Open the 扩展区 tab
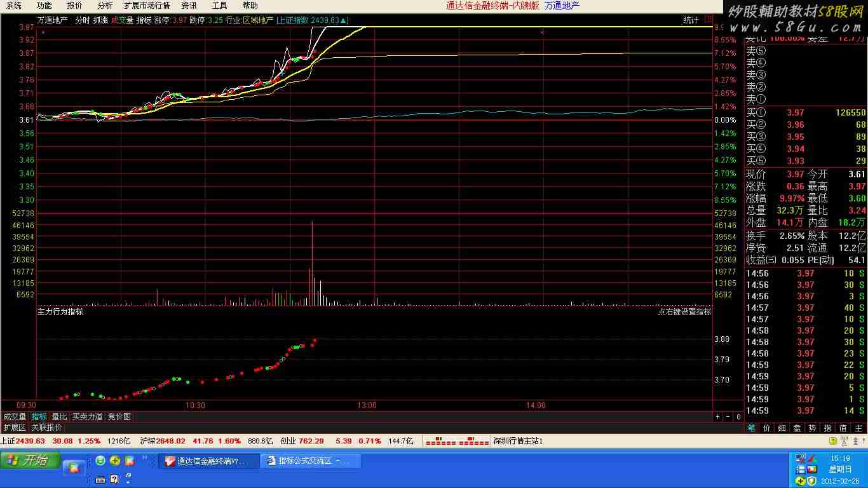Viewport: 868px width, 488px height. coord(15,428)
